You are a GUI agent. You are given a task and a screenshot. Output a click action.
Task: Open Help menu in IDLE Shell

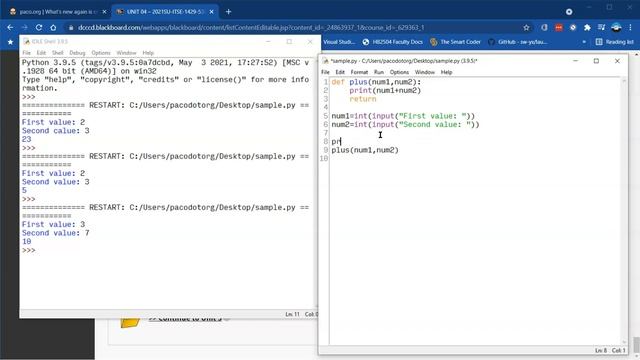[148, 53]
